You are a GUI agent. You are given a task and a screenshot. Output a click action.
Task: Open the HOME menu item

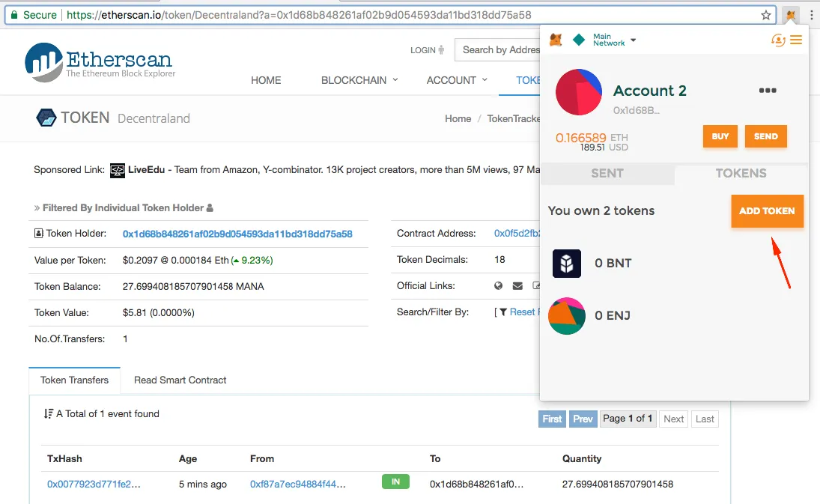(266, 81)
